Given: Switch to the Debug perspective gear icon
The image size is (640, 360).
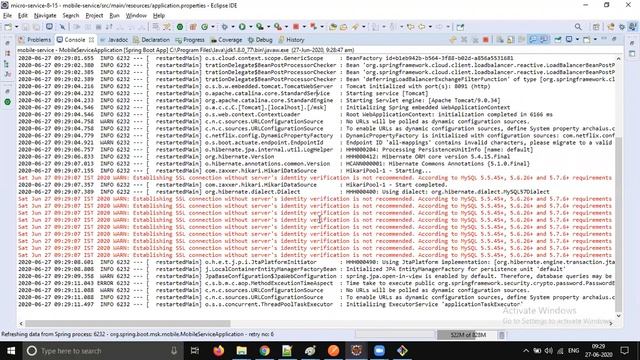Looking at the screenshot, I should (x=622, y=27).
